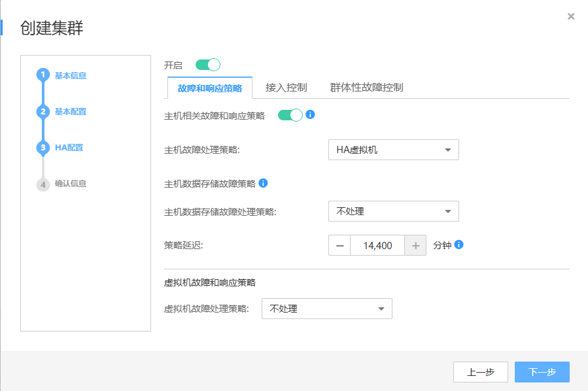Viewport: 588px width, 391px height.
Task: Click the 策略延迟 value field 14,400
Action: (x=377, y=246)
